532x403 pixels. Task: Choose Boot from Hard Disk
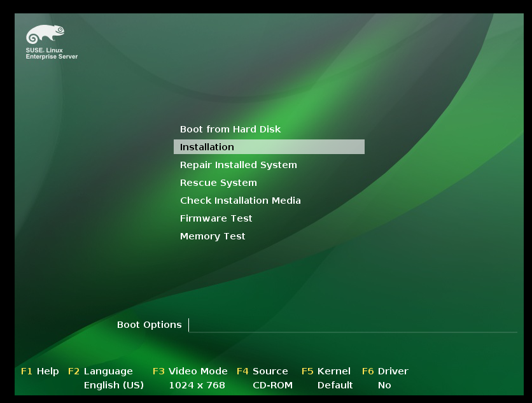pos(230,129)
